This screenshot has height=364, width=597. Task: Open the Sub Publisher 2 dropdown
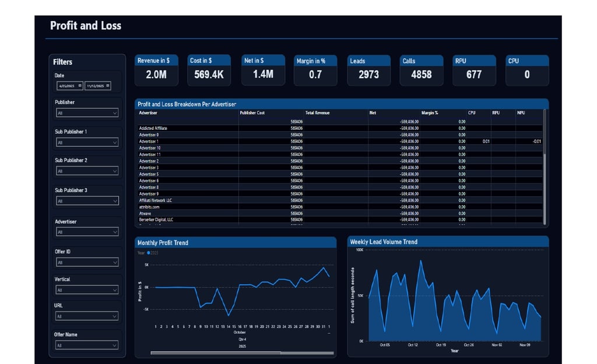pyautogui.click(x=87, y=171)
